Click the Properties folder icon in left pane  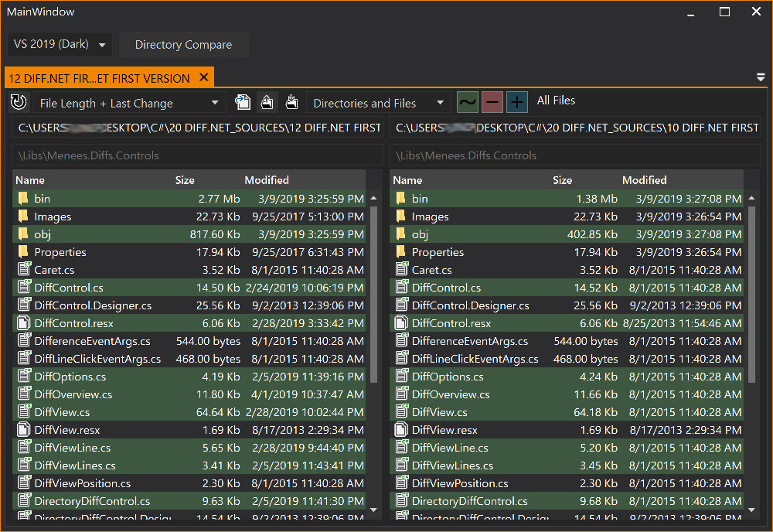[23, 251]
